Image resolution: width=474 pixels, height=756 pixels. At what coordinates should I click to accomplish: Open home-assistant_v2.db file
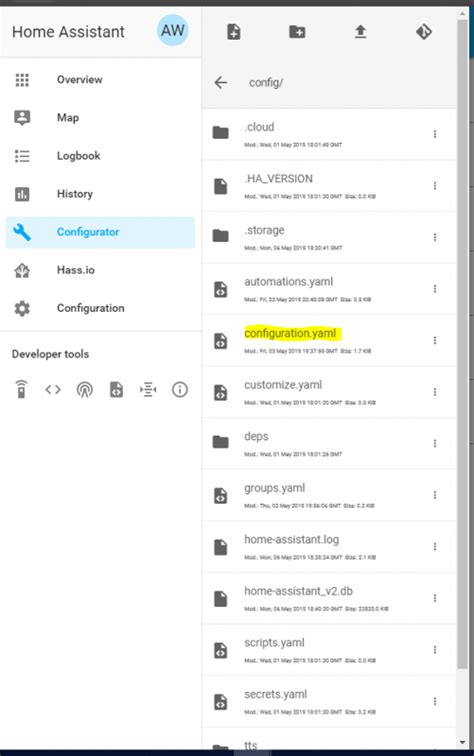click(329, 598)
